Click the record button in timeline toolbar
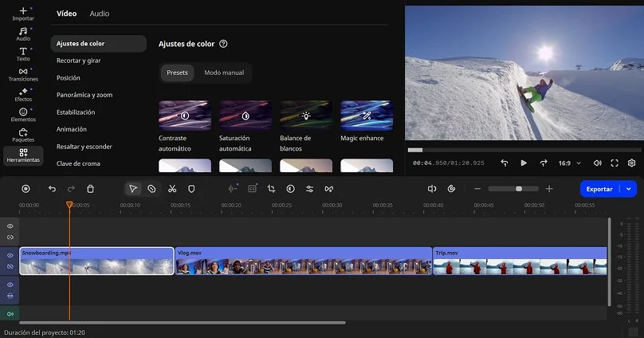Screen dimensions: 644x338 [x=26, y=189]
